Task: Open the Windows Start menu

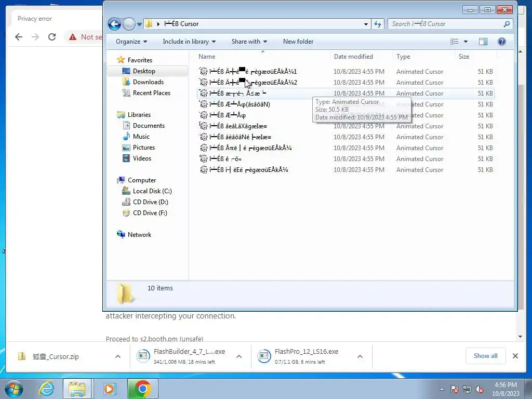Action: click(x=14, y=389)
